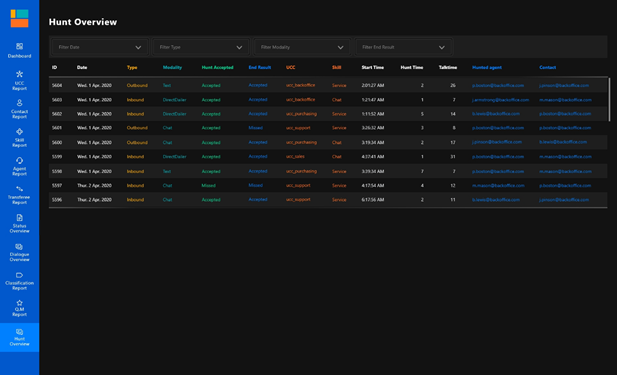Click the table's vertical scrollbar
The image size is (617, 375).
click(609, 100)
